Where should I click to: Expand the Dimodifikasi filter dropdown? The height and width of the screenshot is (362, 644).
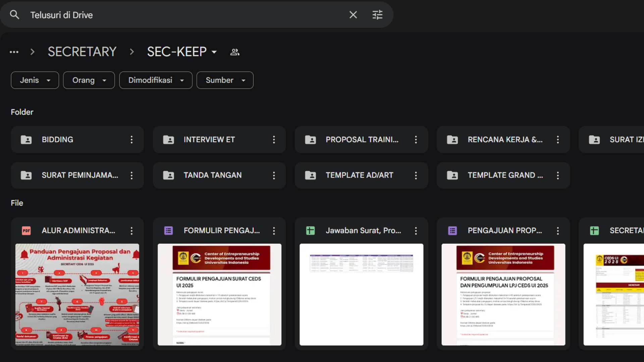(x=156, y=80)
